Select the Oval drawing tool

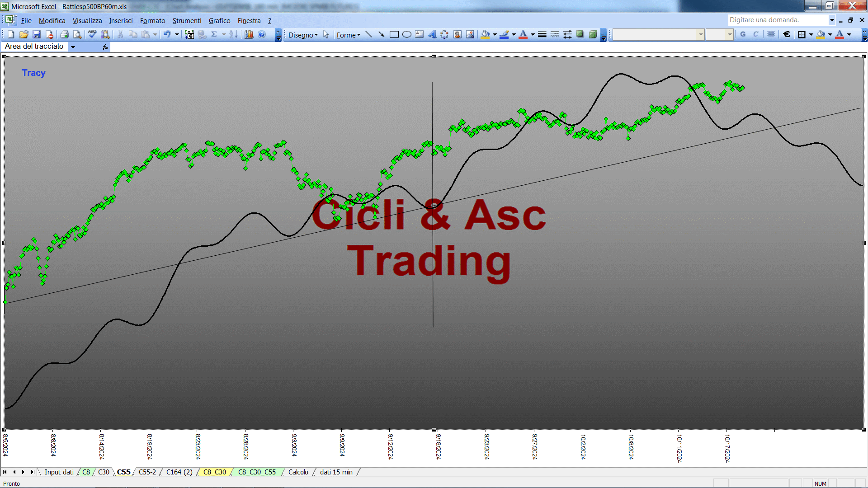[407, 34]
